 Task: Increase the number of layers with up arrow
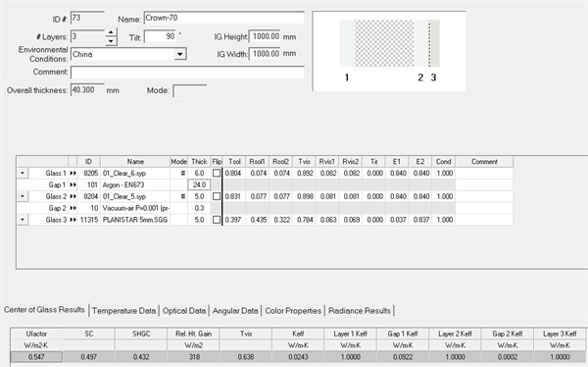point(111,33)
